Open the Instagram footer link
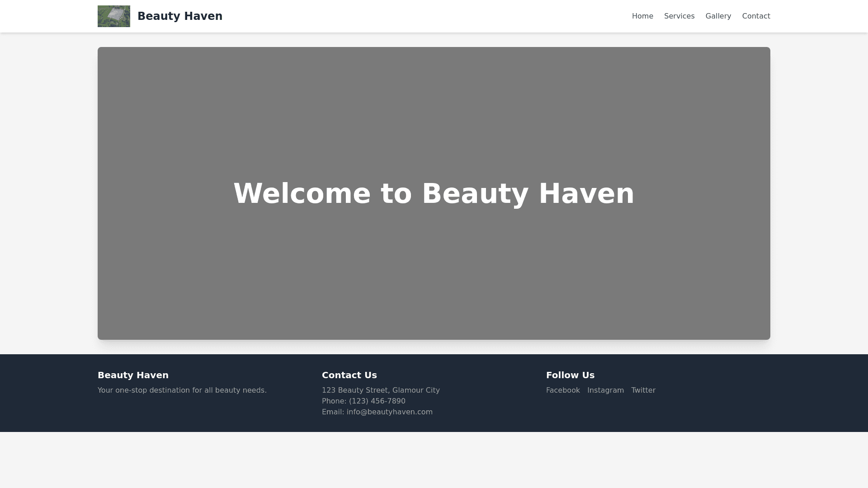Screen dimensions: 868x488 pyautogui.click(x=605, y=390)
